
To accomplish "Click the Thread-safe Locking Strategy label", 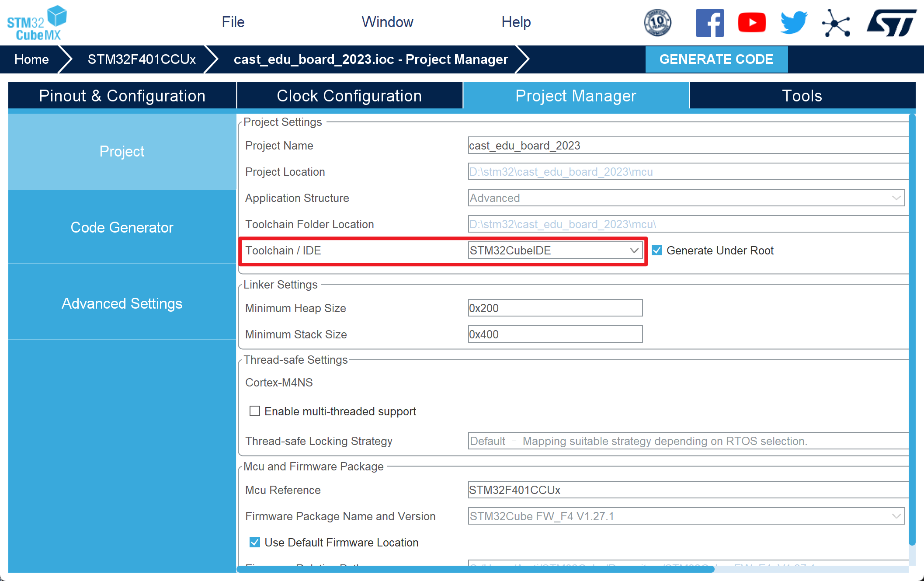I will 319,441.
